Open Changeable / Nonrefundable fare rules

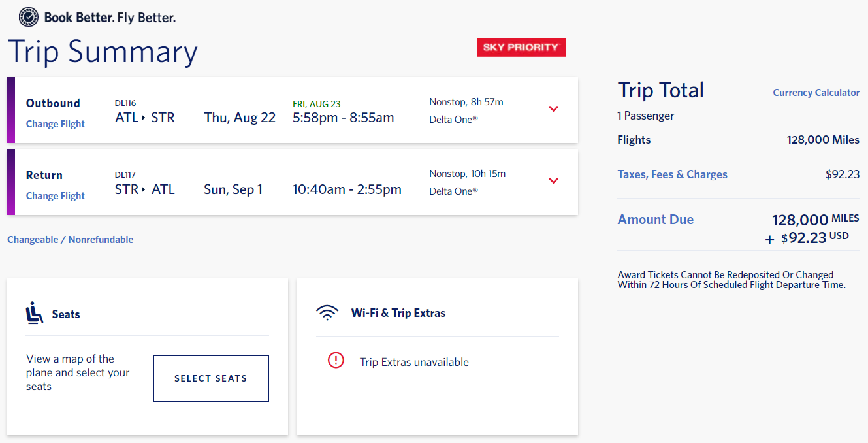(71, 240)
